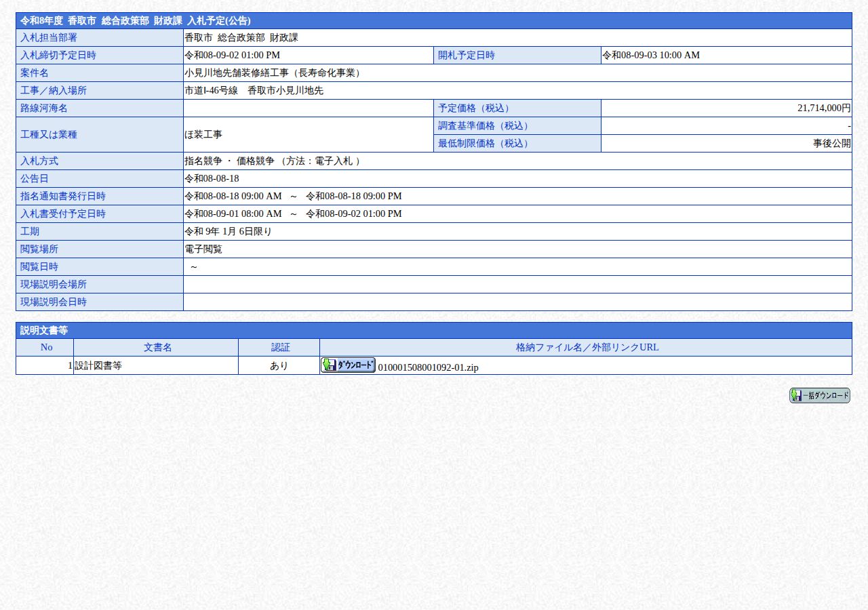
Task: Select opening date 令和08-09-03 10:00 AM
Action: (x=651, y=56)
